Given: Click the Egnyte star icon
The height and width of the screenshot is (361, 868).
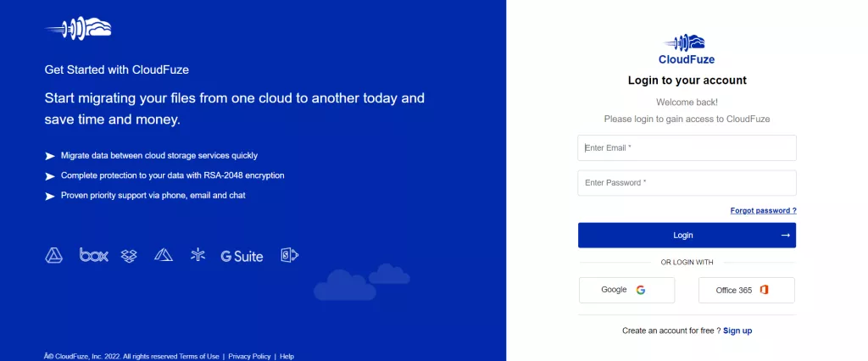Looking at the screenshot, I should [198, 255].
